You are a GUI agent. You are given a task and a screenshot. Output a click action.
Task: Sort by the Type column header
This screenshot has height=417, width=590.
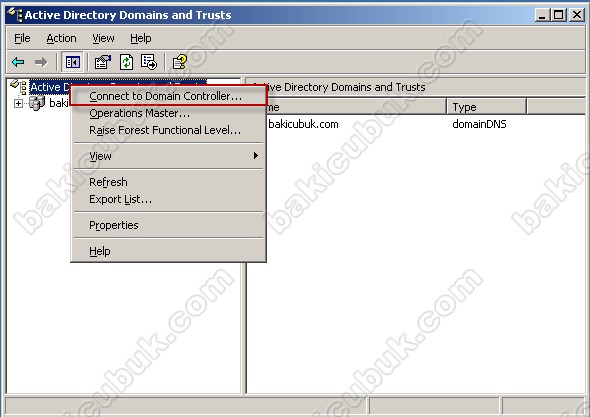pyautogui.click(x=486, y=107)
